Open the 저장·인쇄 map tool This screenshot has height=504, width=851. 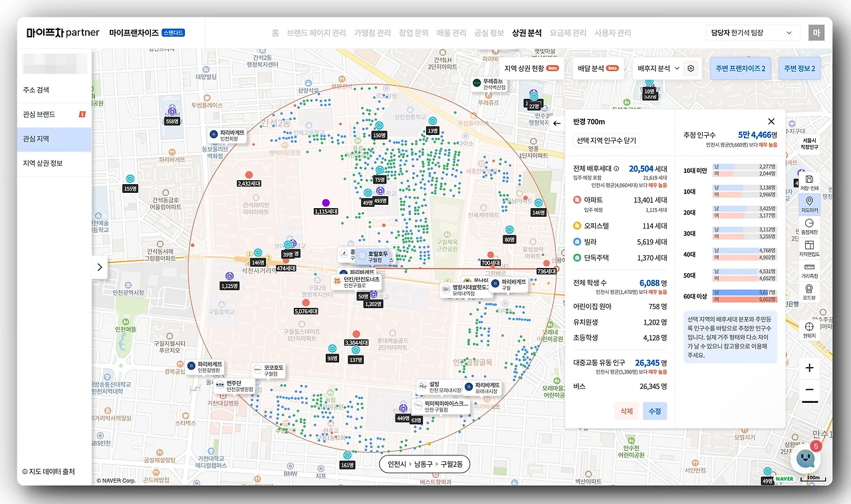(x=809, y=183)
